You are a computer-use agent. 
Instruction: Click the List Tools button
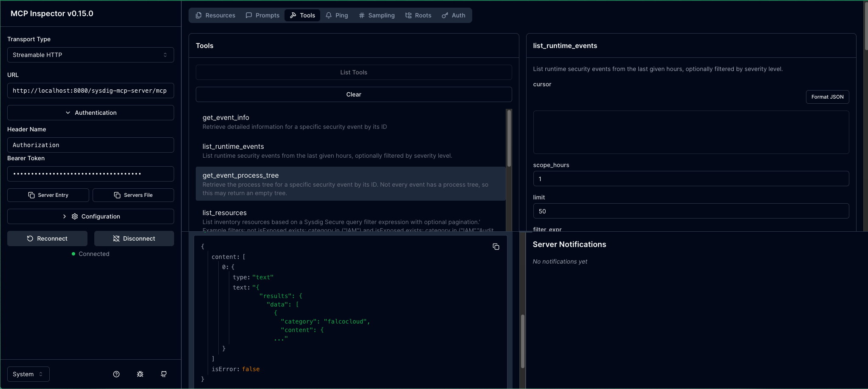pos(353,72)
